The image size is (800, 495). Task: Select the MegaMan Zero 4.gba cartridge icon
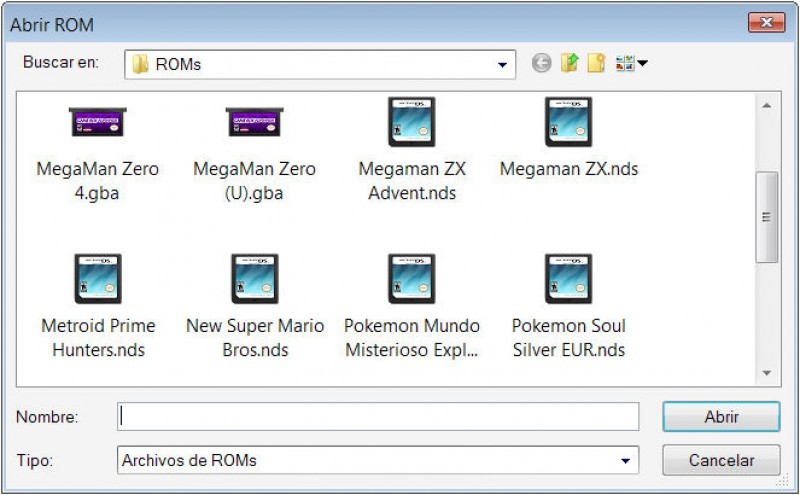97,121
